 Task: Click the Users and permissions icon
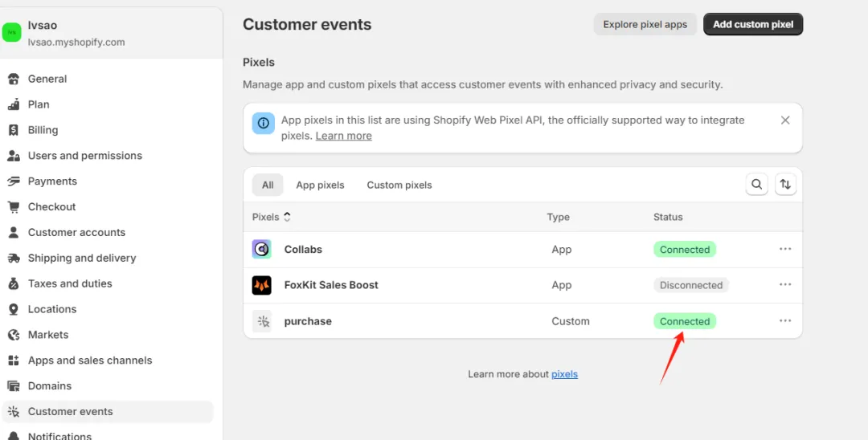click(x=14, y=156)
